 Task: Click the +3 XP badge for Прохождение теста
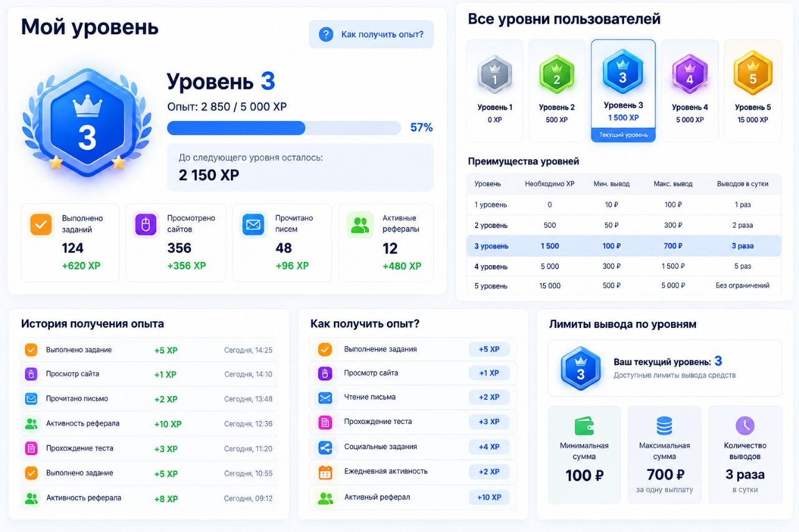click(x=489, y=422)
